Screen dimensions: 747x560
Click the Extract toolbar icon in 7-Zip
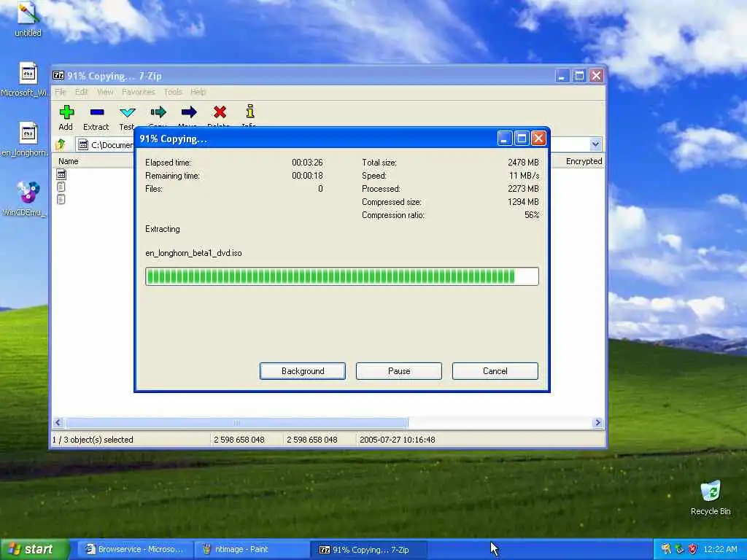[97, 112]
